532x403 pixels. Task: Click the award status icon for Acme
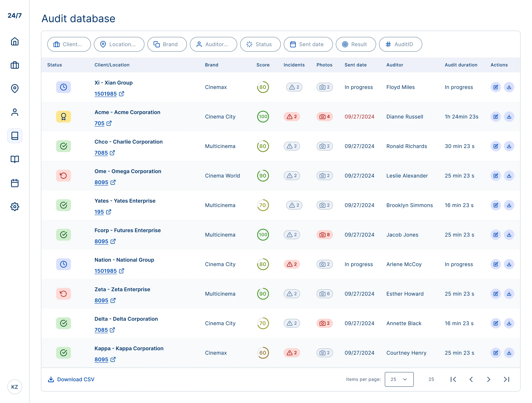point(64,117)
